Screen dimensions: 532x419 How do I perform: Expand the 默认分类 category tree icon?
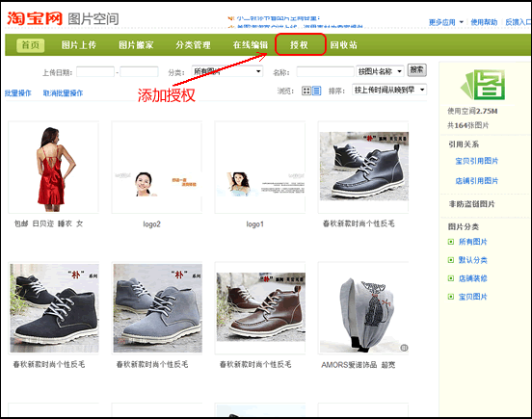[451, 260]
